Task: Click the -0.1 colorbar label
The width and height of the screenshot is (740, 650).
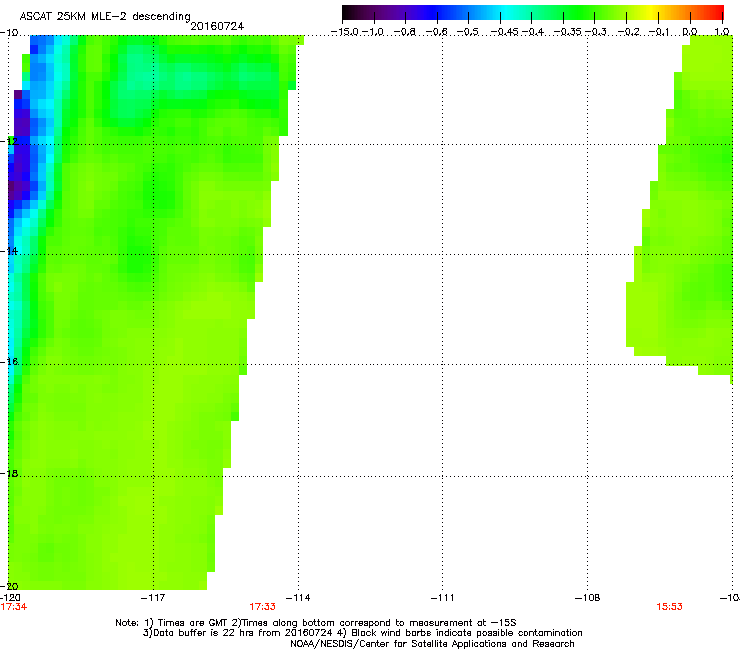Action: (x=659, y=32)
